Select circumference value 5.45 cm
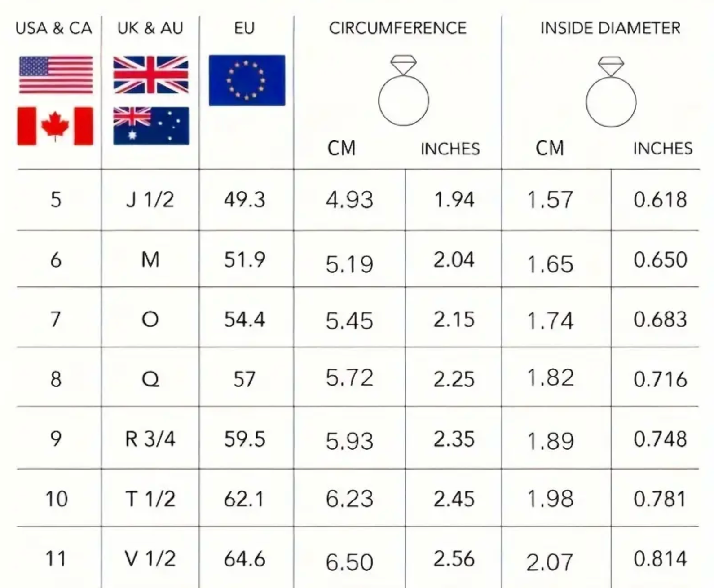 pos(349,320)
